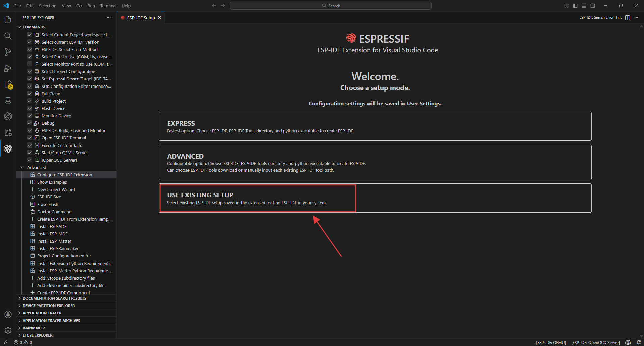This screenshot has width=644, height=346.
Task: Open the Manage gear icon
Action: click(8, 331)
